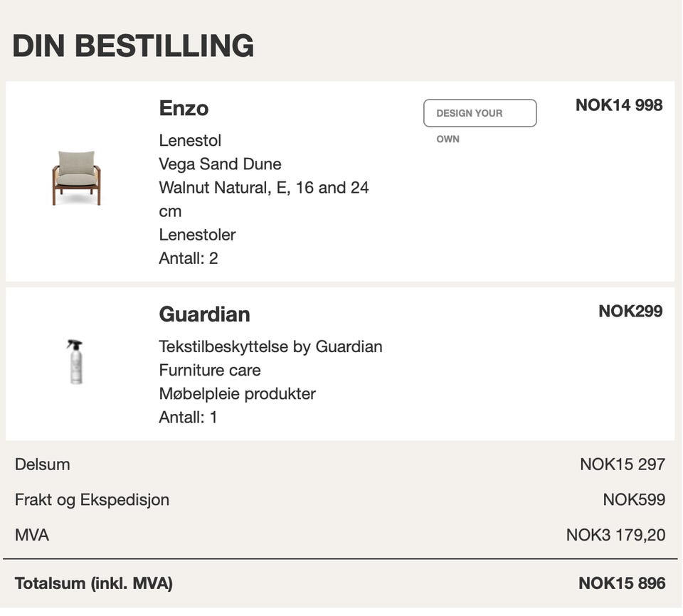Click Antall: 1 quantity for Guardian

click(x=188, y=418)
